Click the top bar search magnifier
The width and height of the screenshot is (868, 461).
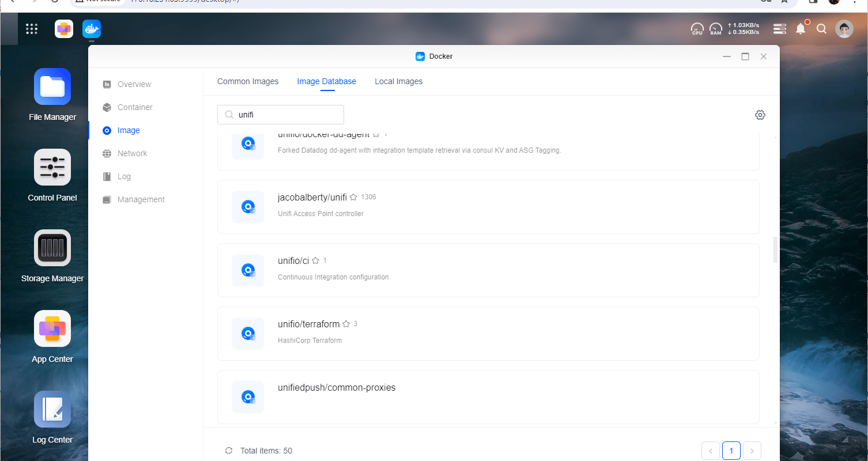point(822,29)
